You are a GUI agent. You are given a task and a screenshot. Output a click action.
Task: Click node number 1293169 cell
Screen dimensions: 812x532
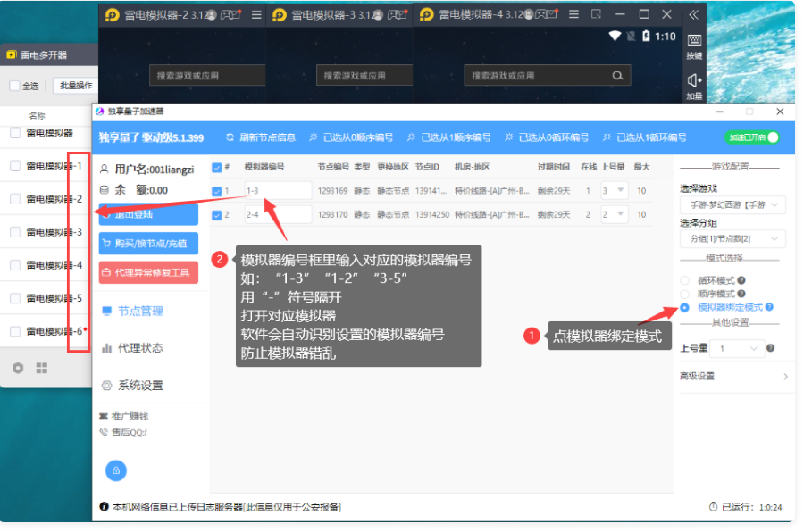coord(332,191)
